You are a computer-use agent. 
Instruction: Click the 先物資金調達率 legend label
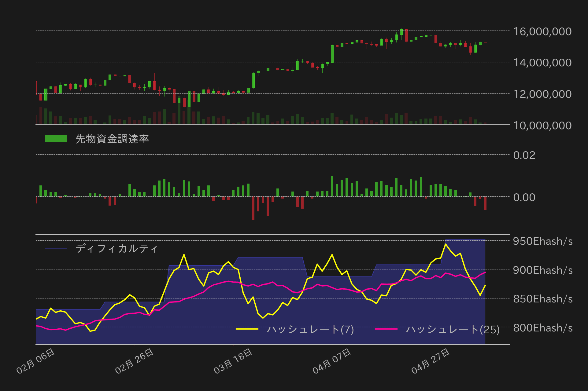(112, 139)
